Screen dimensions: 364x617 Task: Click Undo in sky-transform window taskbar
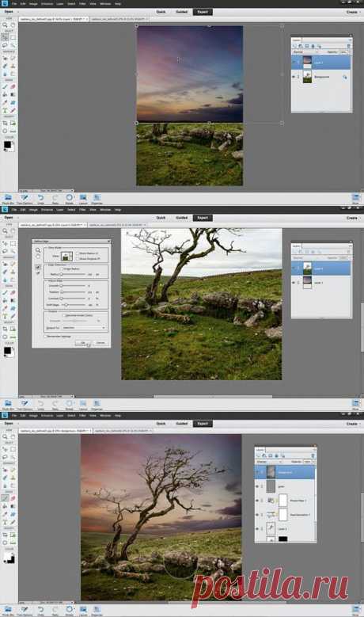pos(40,199)
